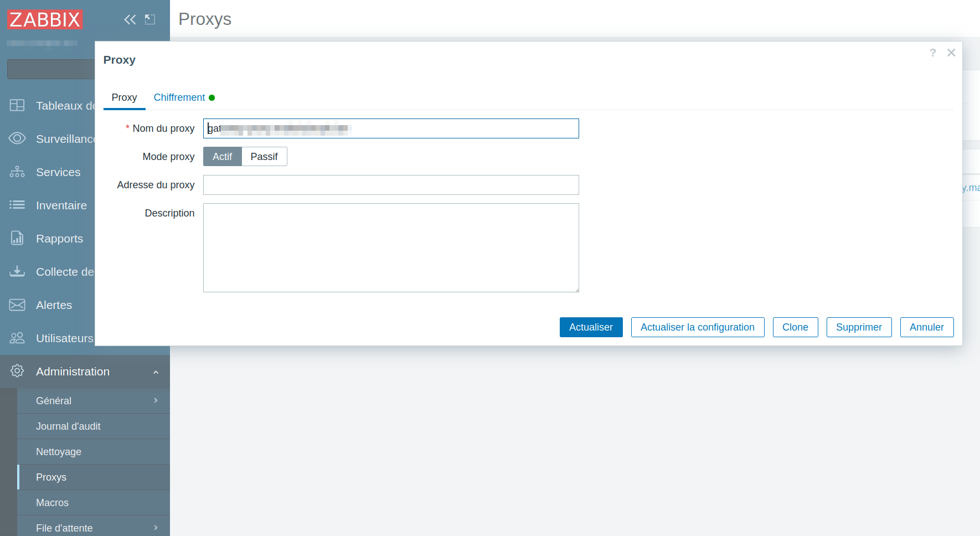Click into the Adresse du proxy field
Screen dimensions: 980x536
pos(391,185)
